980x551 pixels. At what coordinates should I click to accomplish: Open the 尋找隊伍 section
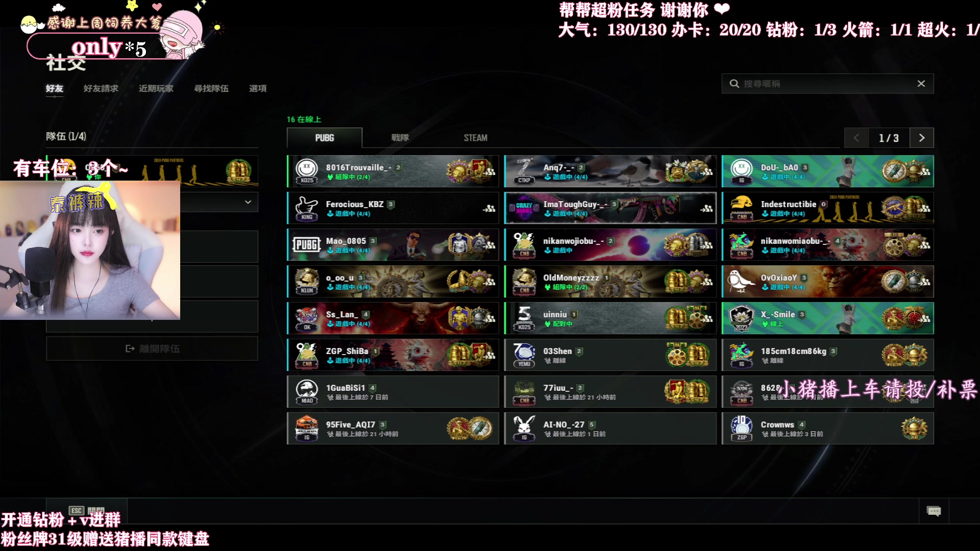(x=211, y=89)
